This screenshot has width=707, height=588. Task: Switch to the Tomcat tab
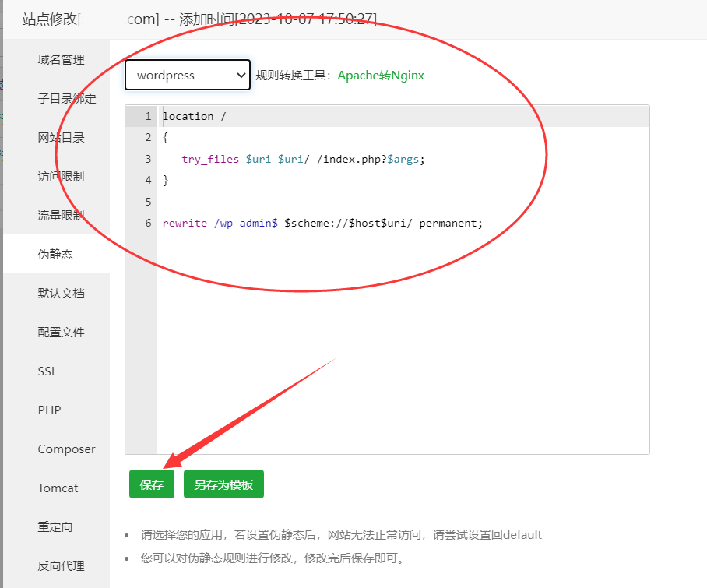coord(58,488)
